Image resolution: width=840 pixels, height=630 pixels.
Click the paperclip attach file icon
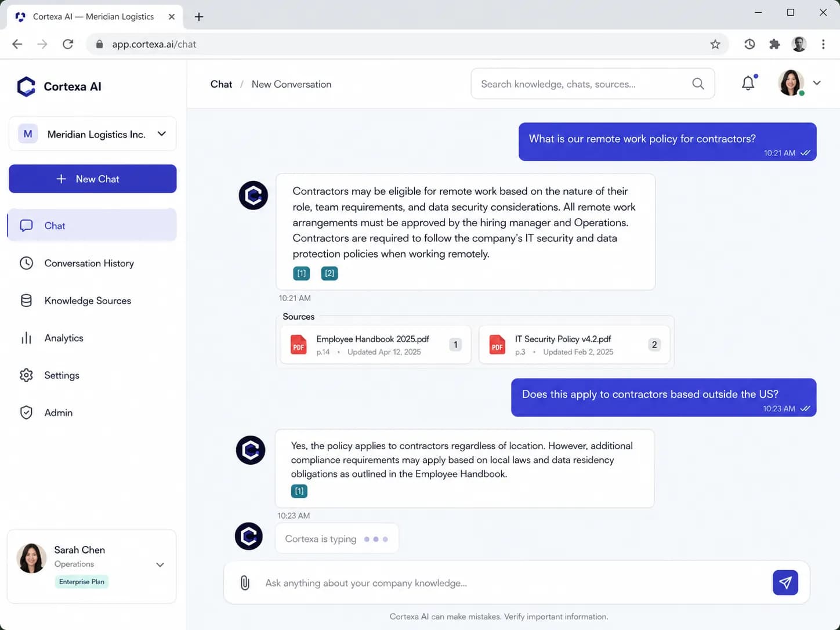coord(245,582)
